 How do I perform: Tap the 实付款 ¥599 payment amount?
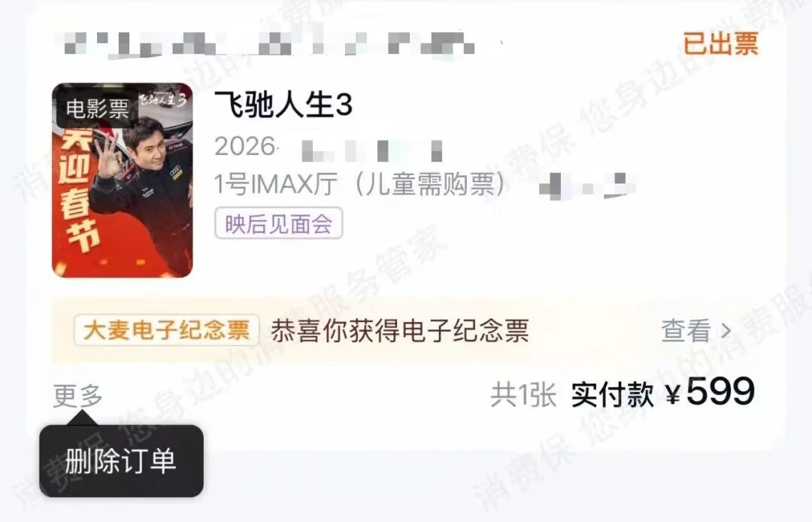pyautogui.click(x=663, y=393)
